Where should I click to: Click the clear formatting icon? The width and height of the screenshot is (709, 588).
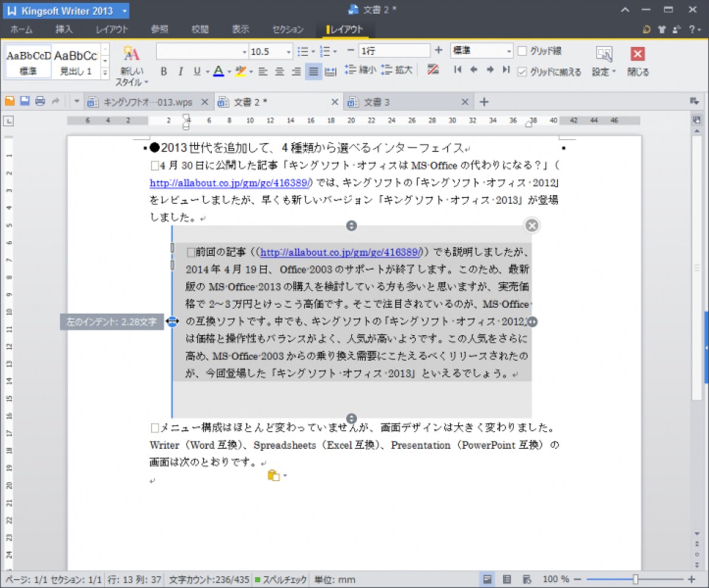[x=432, y=70]
